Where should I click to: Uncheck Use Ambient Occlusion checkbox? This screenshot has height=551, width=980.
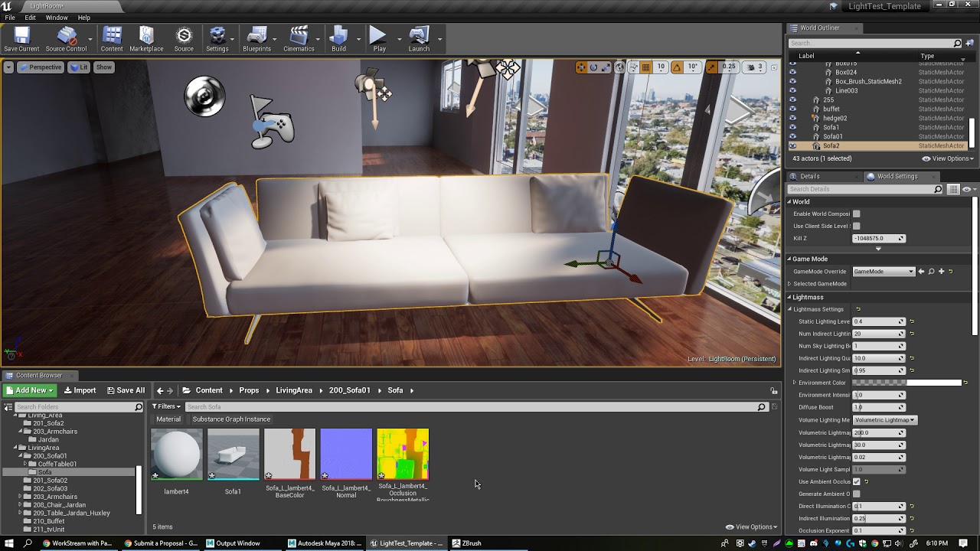[856, 481]
